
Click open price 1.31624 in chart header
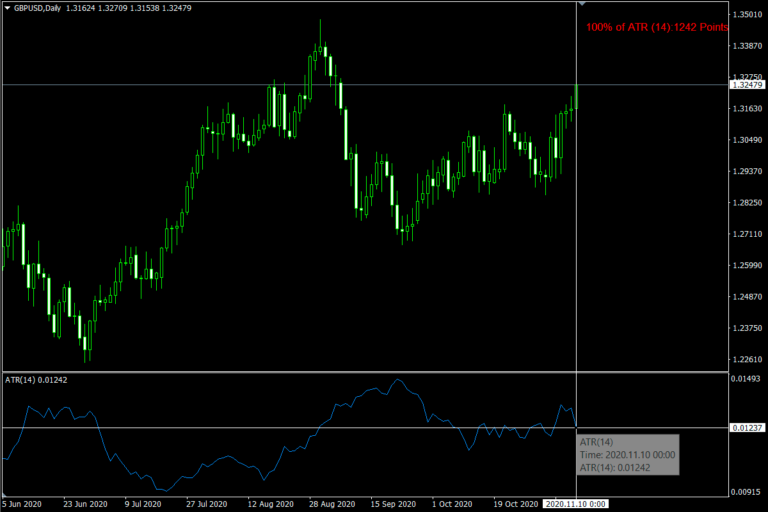tap(80, 8)
